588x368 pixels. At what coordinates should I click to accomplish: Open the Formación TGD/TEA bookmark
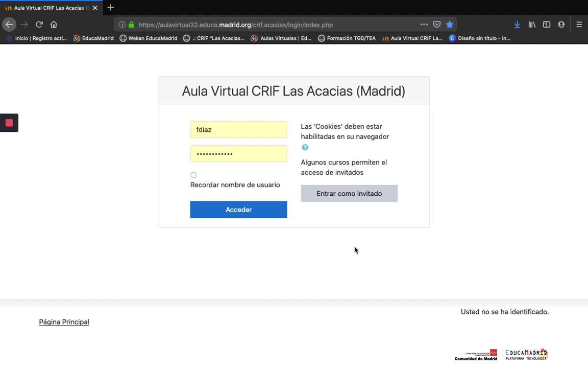pos(347,38)
